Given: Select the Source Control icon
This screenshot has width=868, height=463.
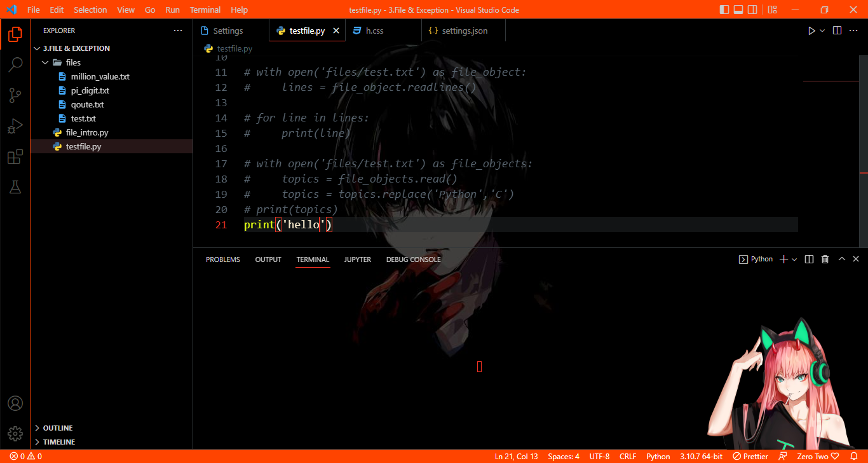Looking at the screenshot, I should 15,95.
